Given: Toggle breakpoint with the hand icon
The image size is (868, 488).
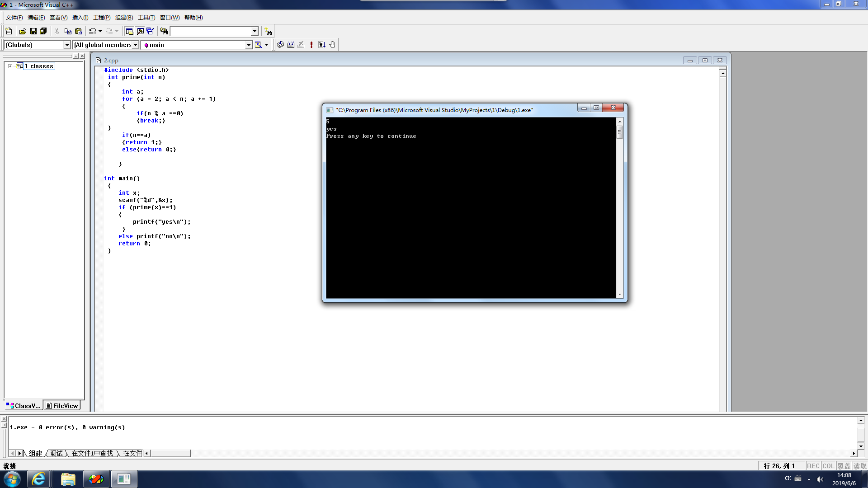Looking at the screenshot, I should click(x=332, y=44).
